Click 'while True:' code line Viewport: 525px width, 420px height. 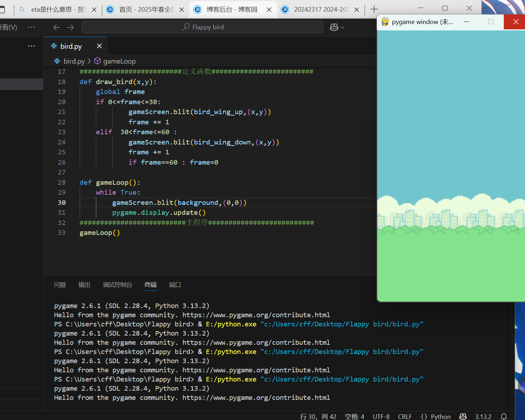(118, 192)
